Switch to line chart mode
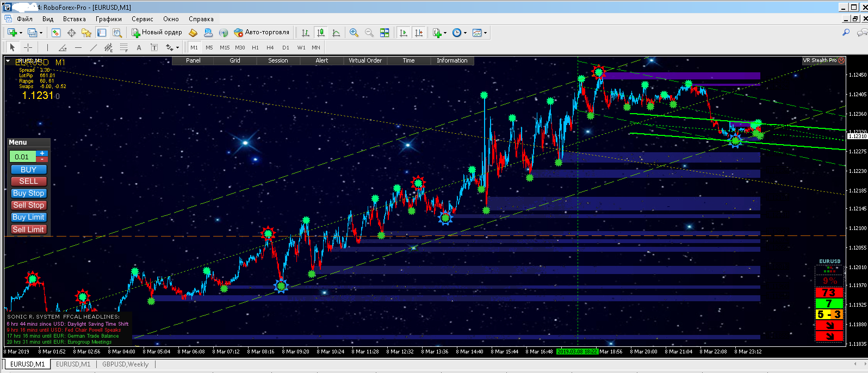Screen dimensions: 868x373 pyautogui.click(x=336, y=33)
